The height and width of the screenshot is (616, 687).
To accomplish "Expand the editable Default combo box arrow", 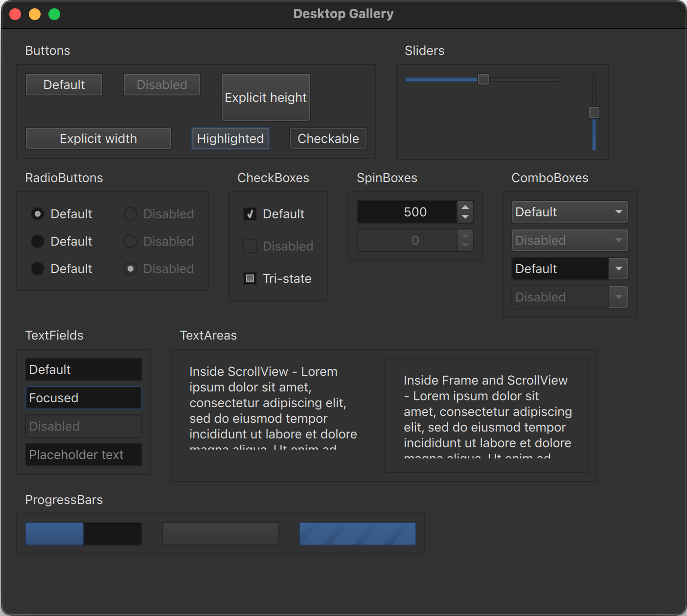I will [618, 269].
